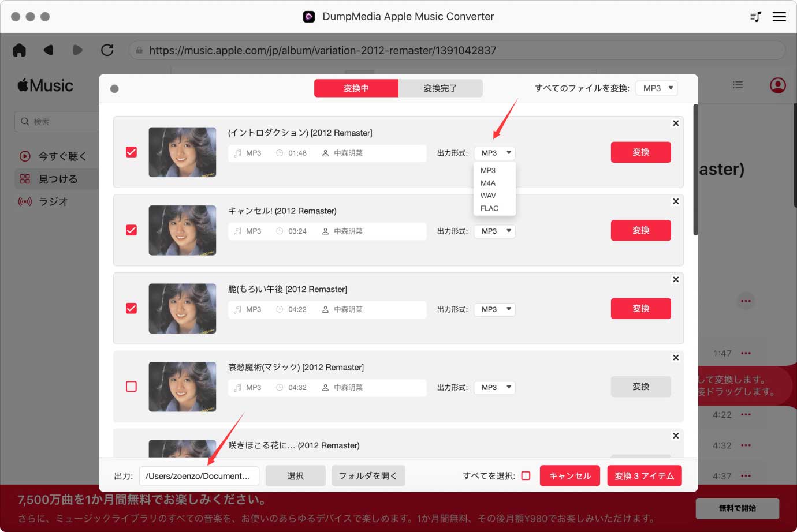
Task: Go to the Home page icon
Action: click(20, 50)
